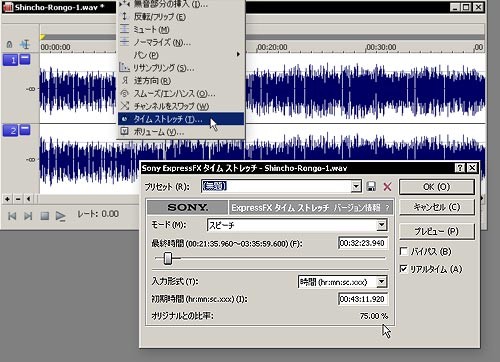The height and width of the screenshot is (362, 500).
Task: Click the Play playback button
Action: (x=61, y=216)
